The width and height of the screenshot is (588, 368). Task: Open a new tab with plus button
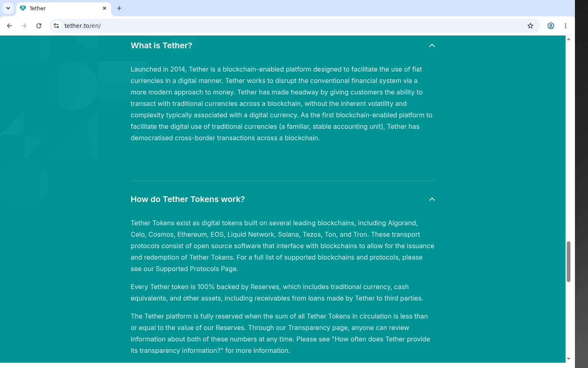coord(119,8)
